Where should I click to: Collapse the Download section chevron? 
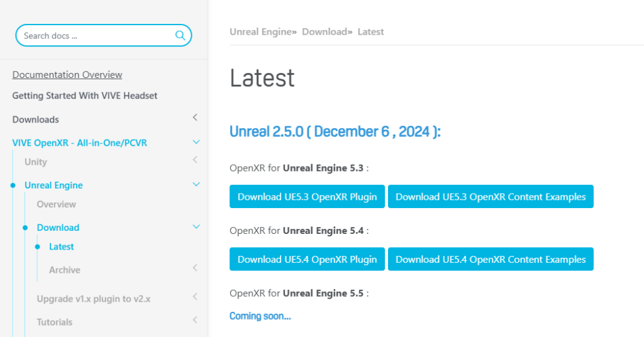(196, 226)
